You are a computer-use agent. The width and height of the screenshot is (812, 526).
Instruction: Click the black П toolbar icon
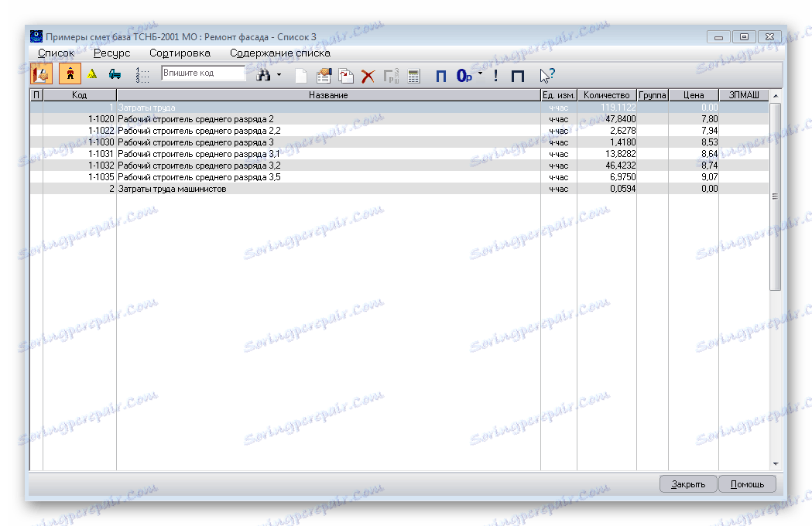517,76
